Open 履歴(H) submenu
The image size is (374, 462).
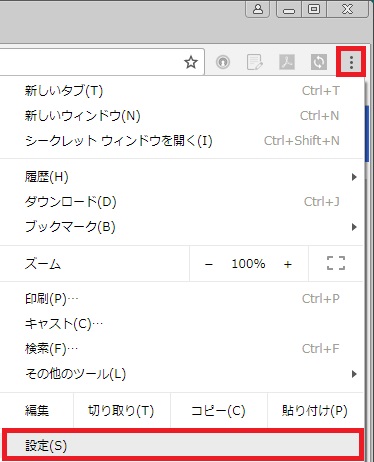(182, 177)
